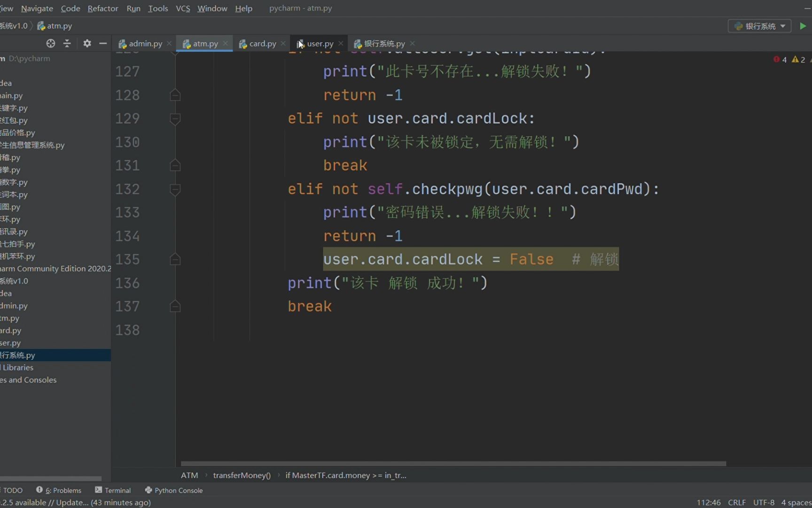812x508 pixels.
Task: Click the break statement on line 137
Action: click(x=310, y=306)
